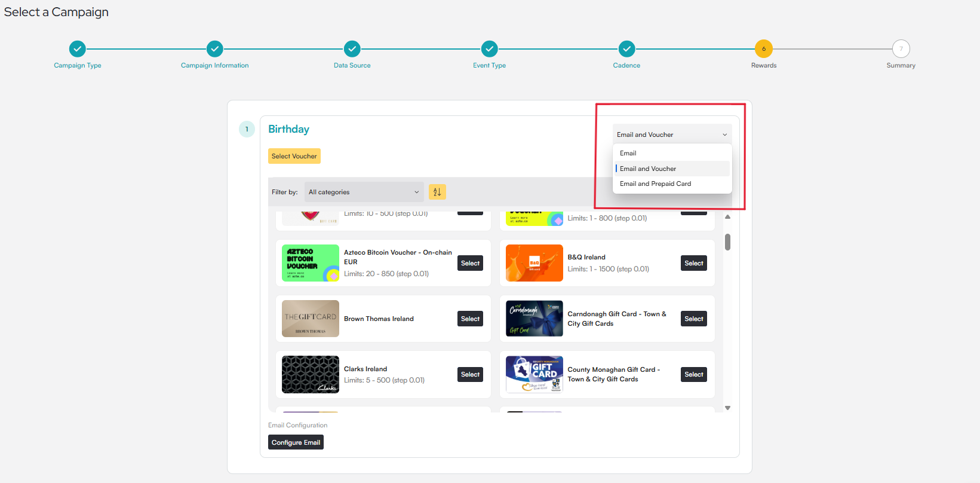Click the Brown Thomas gift card image

click(x=311, y=319)
